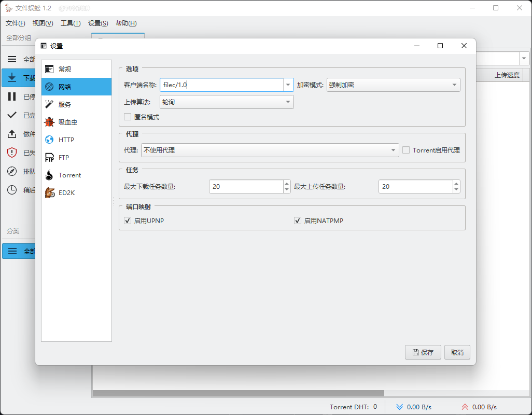This screenshot has height=415, width=532.
Task: Decrease 最大下载任务数量 with down arrow
Action: pos(287,190)
